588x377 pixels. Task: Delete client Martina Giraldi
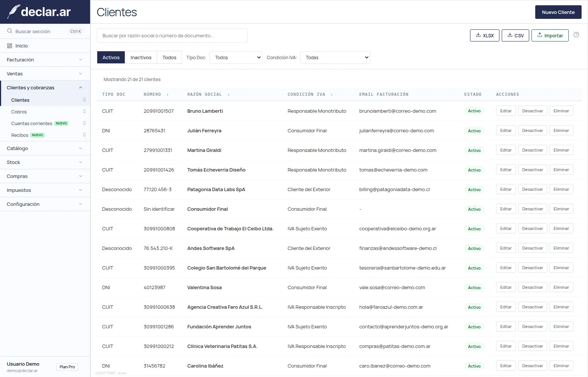pos(561,150)
